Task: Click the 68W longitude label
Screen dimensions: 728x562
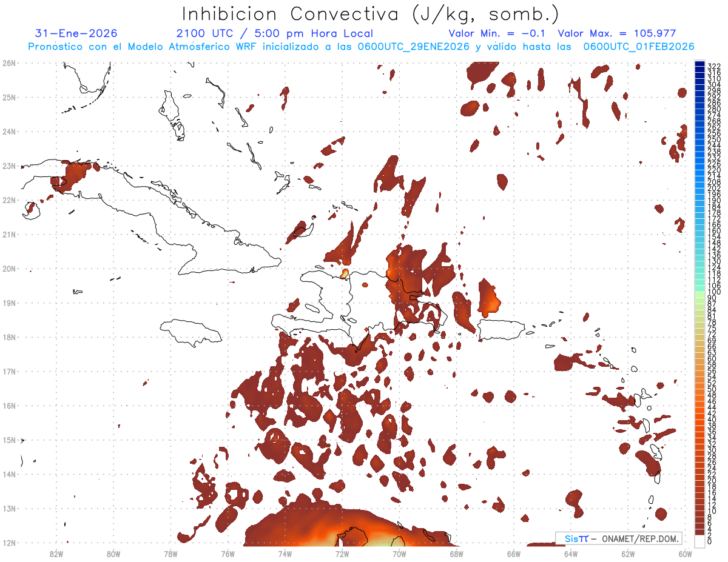Action: (x=456, y=554)
